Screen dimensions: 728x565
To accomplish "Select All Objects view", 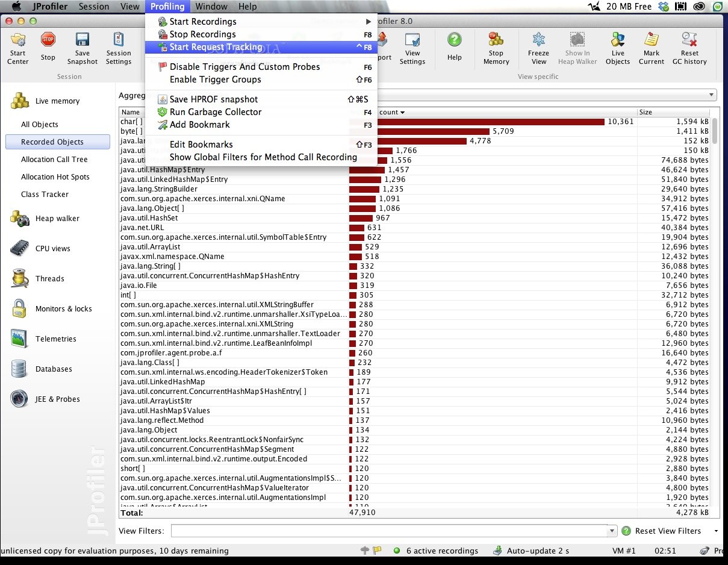I will pos(40,125).
